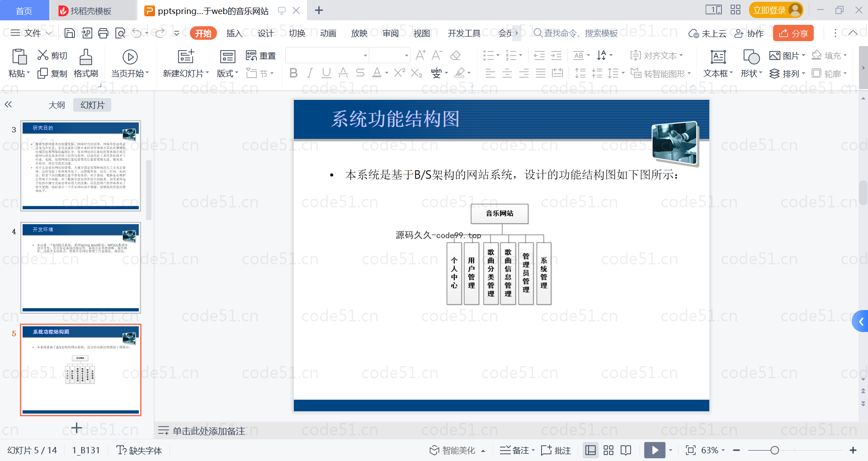The width and height of the screenshot is (868, 461).
Task: Expand 文件 menu arrow
Action: [x=49, y=33]
